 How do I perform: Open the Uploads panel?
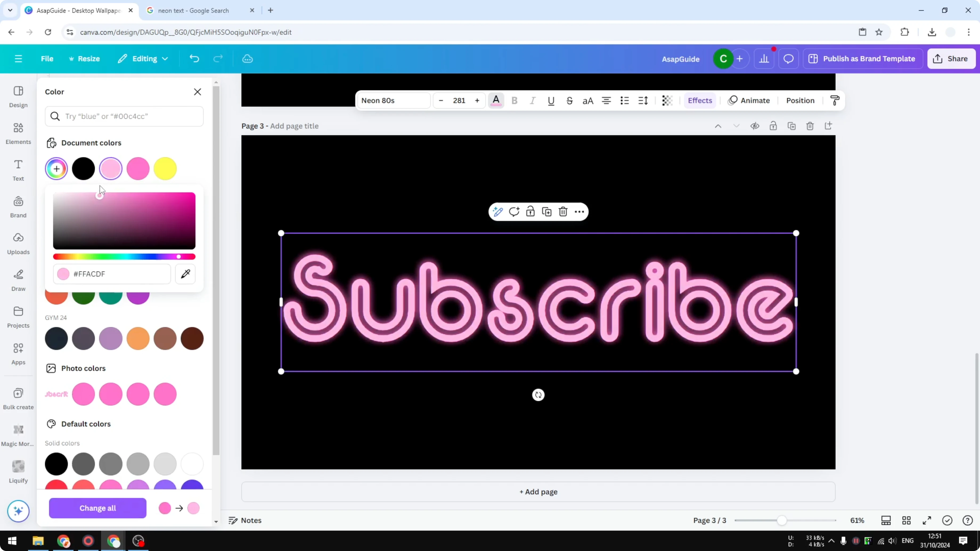[x=18, y=243]
